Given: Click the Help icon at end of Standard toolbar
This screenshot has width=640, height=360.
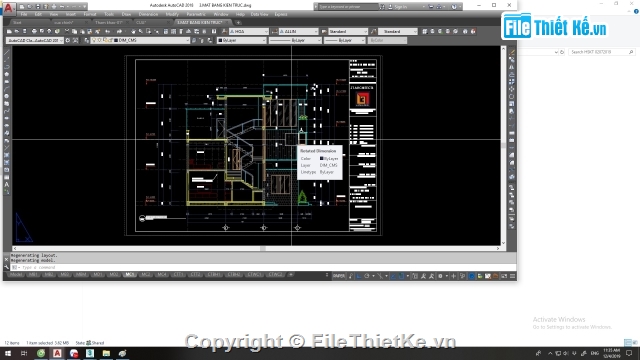Looking at the screenshot, I should (214, 31).
